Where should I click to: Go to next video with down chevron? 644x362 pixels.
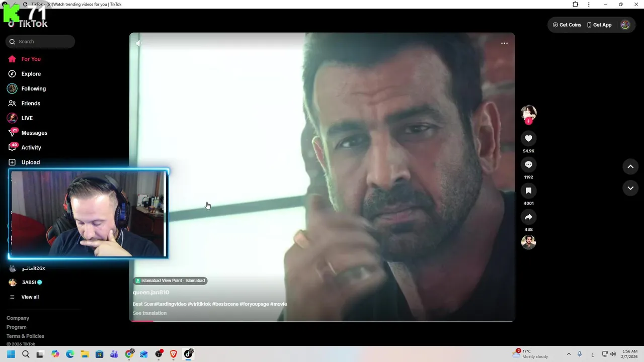630,188
